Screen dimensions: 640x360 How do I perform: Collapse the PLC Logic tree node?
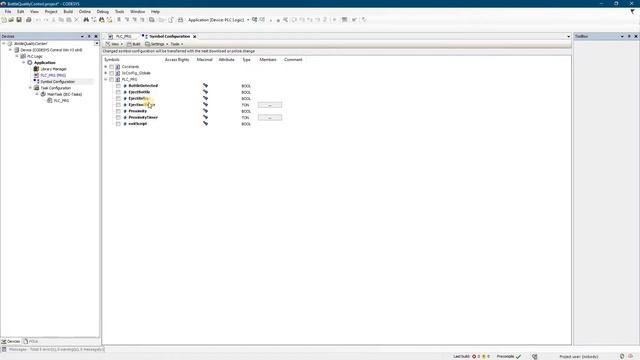(17, 56)
